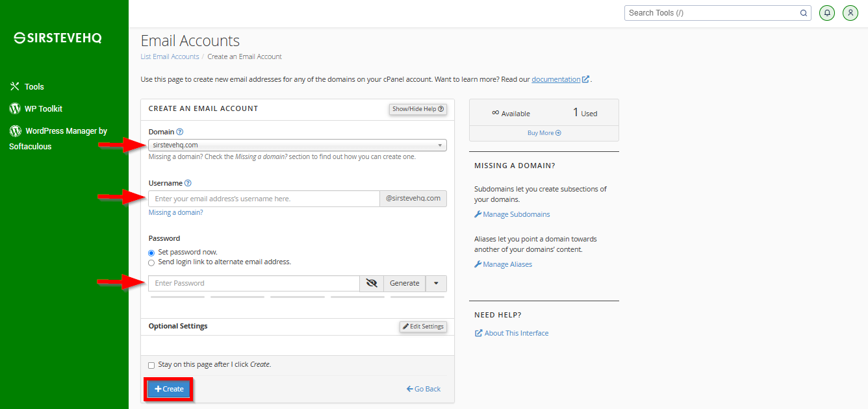Click the @sirstevehq.com domain suffix
Screen dimensions: 868x409
[x=413, y=199]
